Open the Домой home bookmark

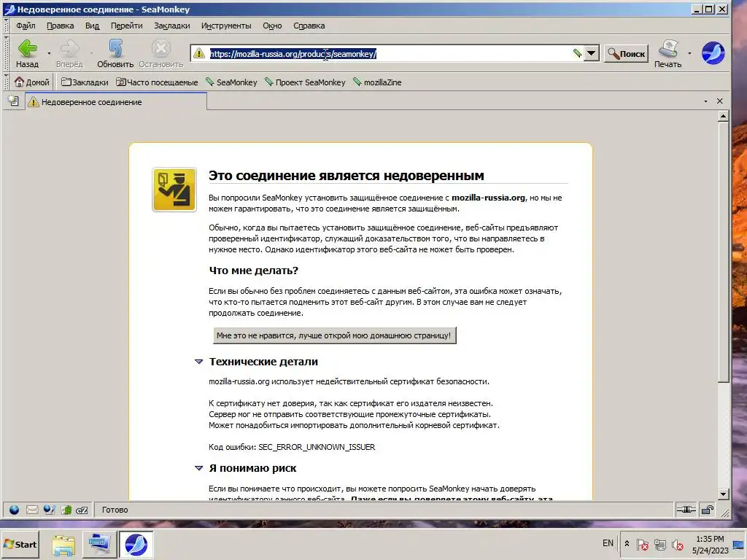pos(32,82)
